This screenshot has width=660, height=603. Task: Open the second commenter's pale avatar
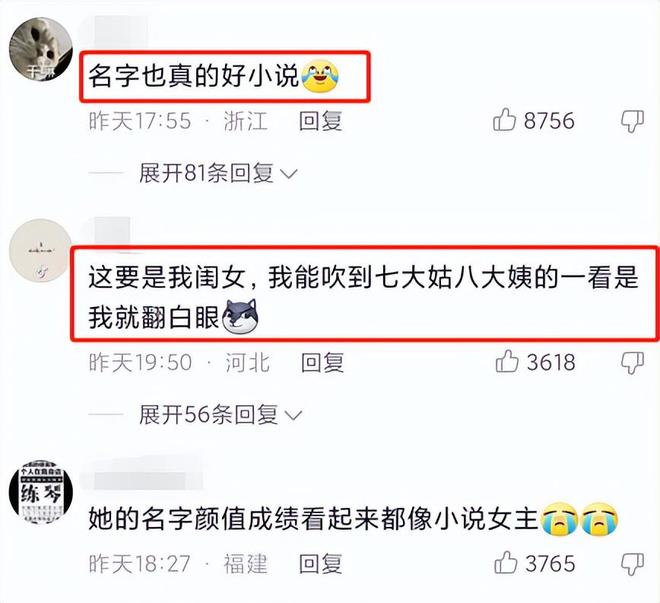click(x=41, y=251)
